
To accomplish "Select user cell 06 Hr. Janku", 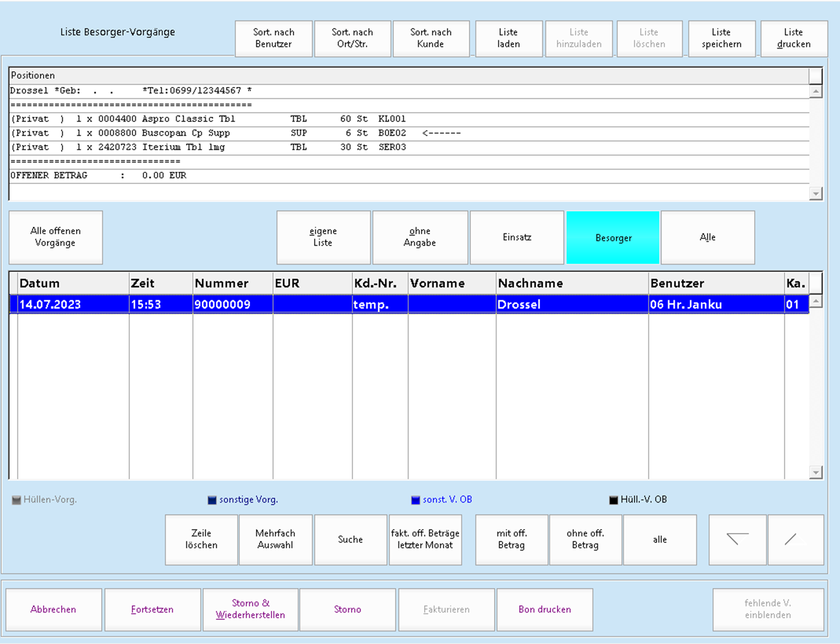I will (x=716, y=304).
